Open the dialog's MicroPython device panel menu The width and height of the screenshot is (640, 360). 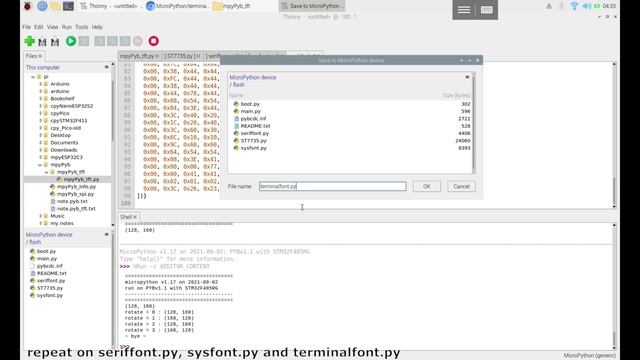point(467,77)
